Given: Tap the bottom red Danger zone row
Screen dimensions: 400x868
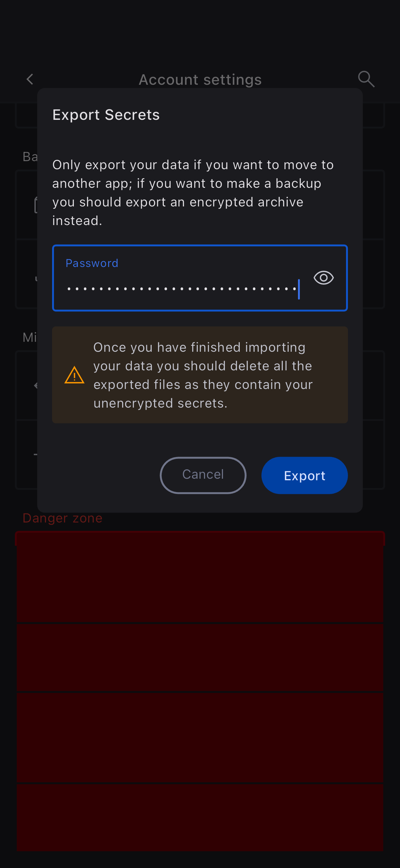Looking at the screenshot, I should pos(200,817).
